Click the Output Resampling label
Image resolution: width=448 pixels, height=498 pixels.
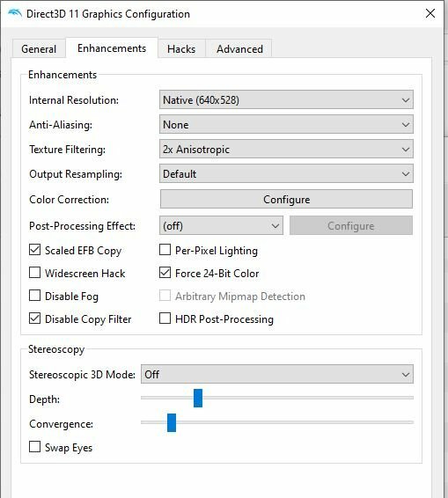[x=76, y=174]
